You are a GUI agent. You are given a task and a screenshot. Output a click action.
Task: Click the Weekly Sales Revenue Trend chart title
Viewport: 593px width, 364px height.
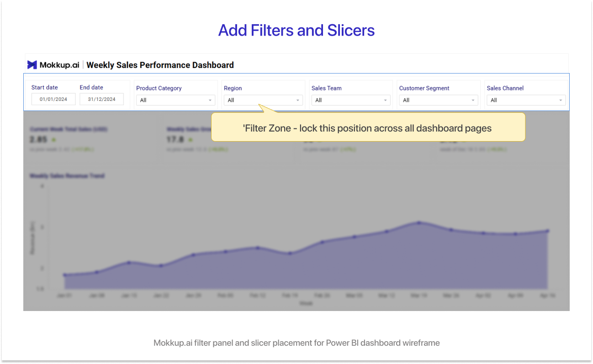[67, 175]
